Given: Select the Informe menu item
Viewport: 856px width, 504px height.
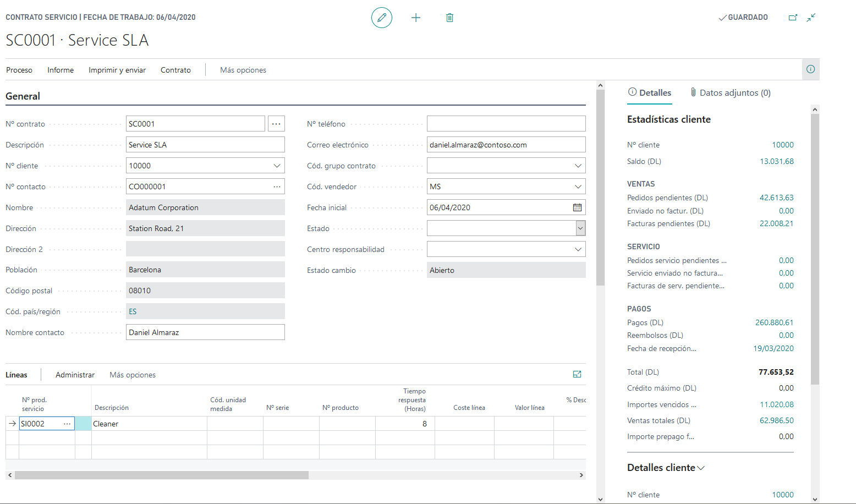Looking at the screenshot, I should click(x=61, y=70).
